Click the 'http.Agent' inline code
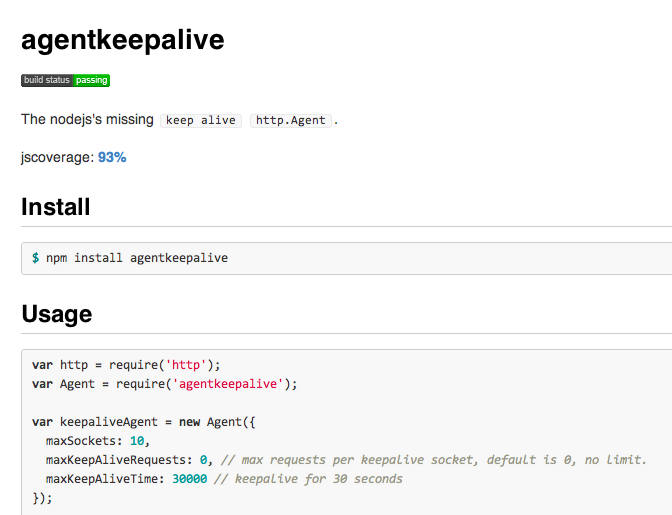The image size is (672, 515). 291,120
